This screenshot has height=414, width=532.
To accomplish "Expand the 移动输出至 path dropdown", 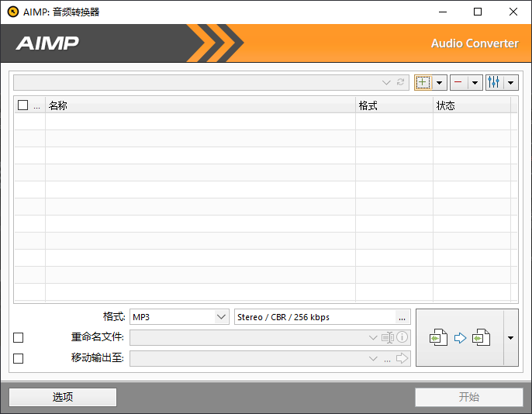I will [373, 359].
